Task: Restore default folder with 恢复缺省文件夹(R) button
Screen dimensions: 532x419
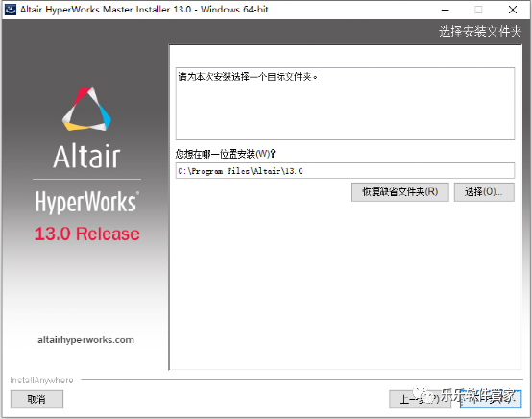Action: (x=400, y=192)
